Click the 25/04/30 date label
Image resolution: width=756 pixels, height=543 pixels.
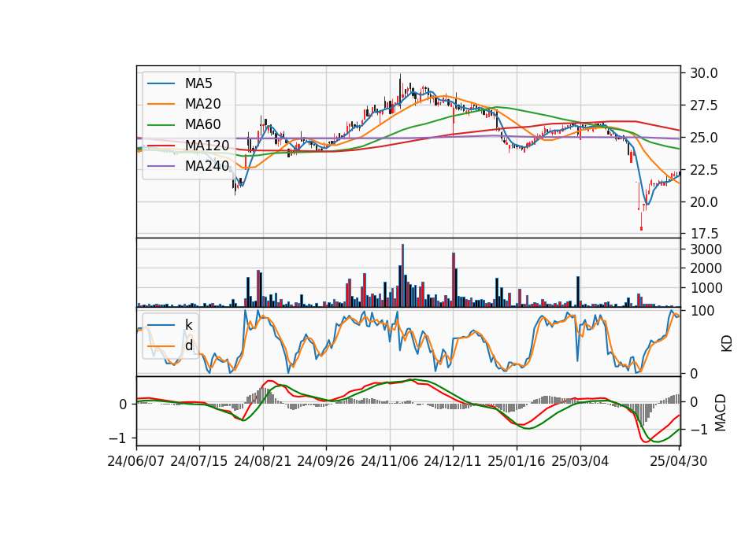coord(679,461)
